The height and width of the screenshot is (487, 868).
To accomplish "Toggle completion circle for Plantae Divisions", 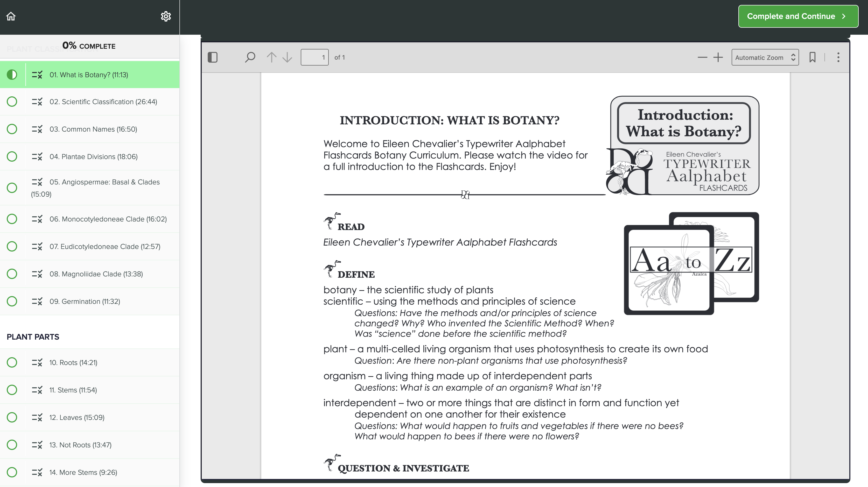I will 12,157.
